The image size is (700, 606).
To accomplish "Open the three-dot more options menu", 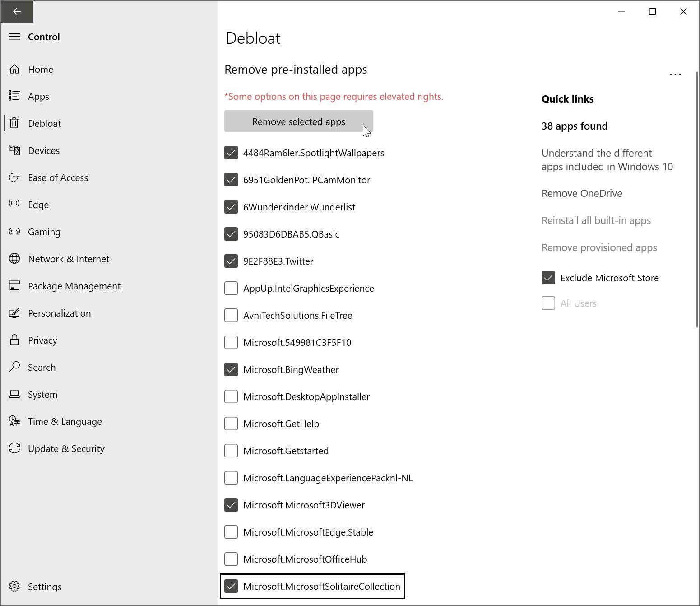I will pyautogui.click(x=675, y=74).
